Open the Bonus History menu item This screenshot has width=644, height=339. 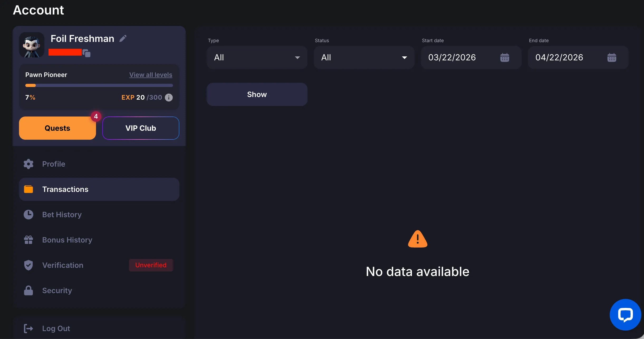pos(99,240)
